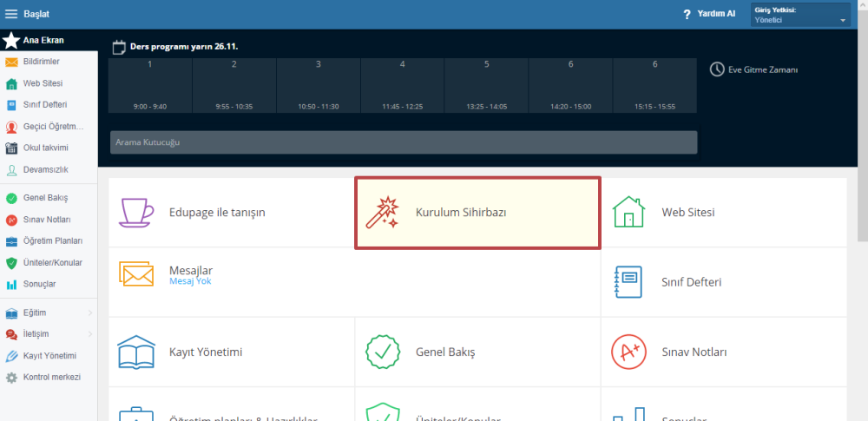Select lesson period 6 at 15:15 - 15:55
The image size is (868, 421).
[654, 85]
